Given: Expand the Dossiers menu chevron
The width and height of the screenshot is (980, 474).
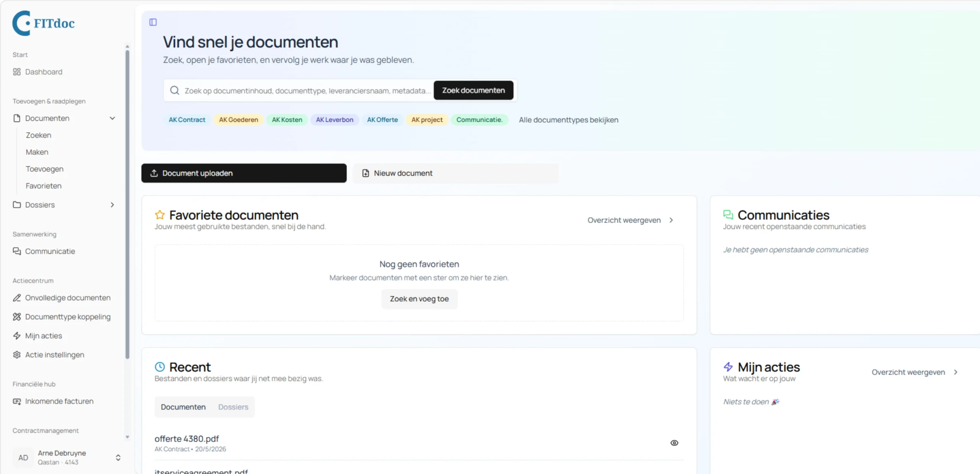Looking at the screenshot, I should (112, 205).
